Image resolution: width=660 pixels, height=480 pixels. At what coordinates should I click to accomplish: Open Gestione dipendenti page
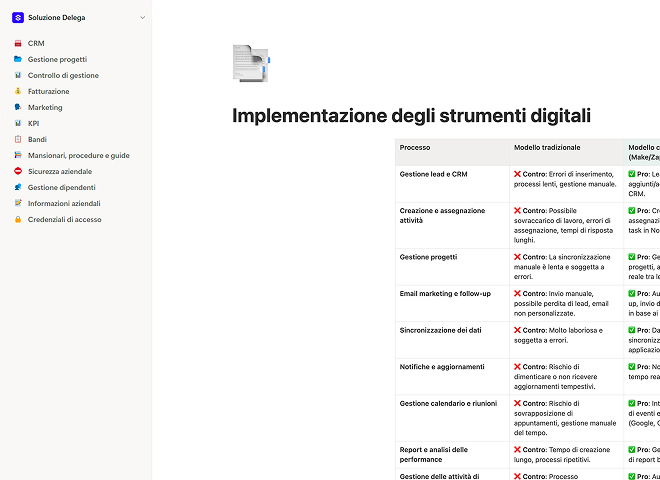[x=61, y=187]
